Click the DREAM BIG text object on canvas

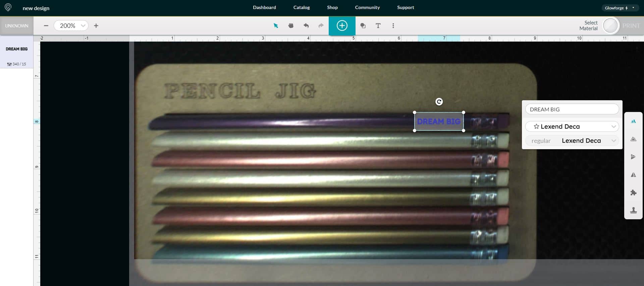pyautogui.click(x=439, y=121)
